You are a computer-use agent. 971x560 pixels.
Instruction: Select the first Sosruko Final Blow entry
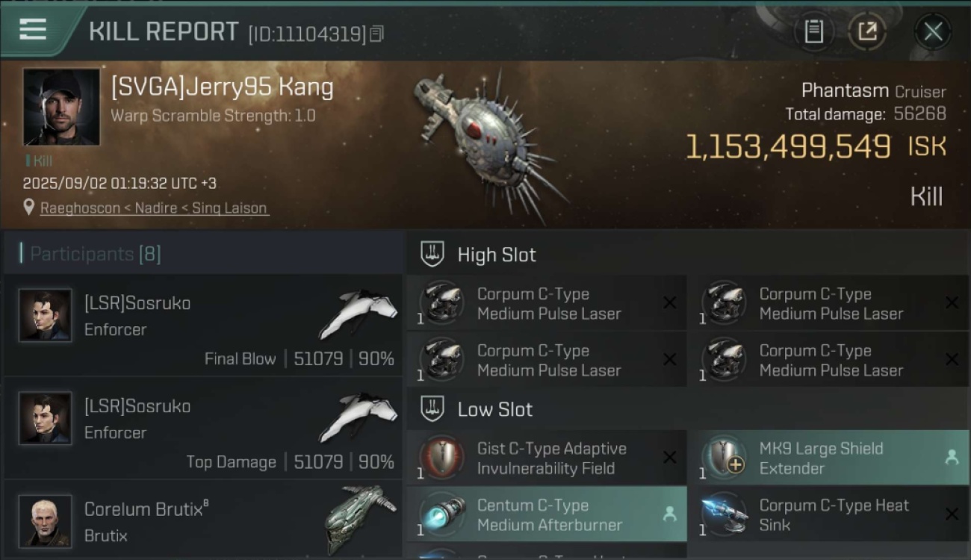tap(203, 325)
